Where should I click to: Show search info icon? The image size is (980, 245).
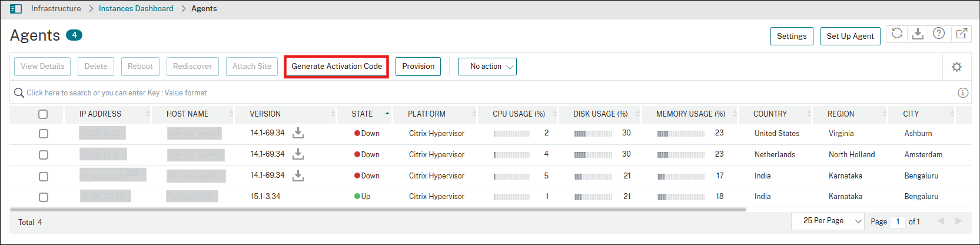[x=963, y=92]
